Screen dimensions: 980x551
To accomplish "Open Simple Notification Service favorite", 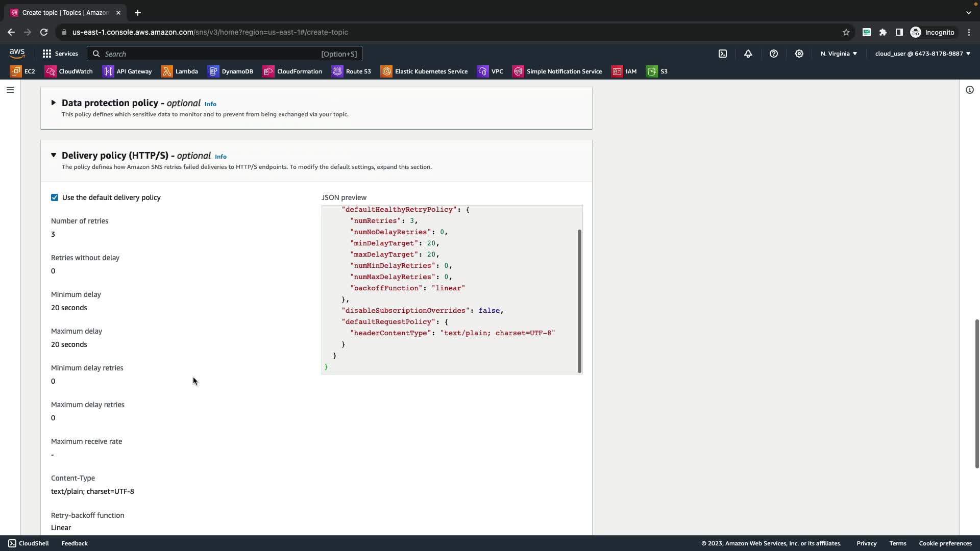I will click(557, 71).
